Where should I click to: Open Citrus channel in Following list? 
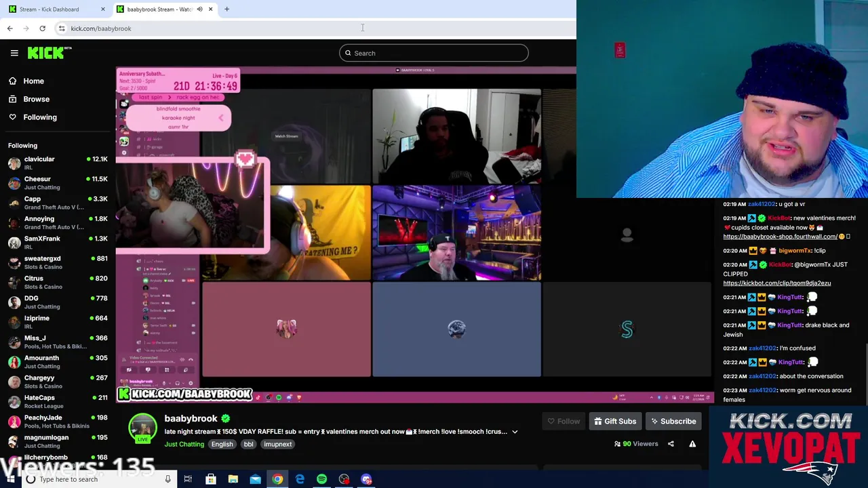coord(57,282)
